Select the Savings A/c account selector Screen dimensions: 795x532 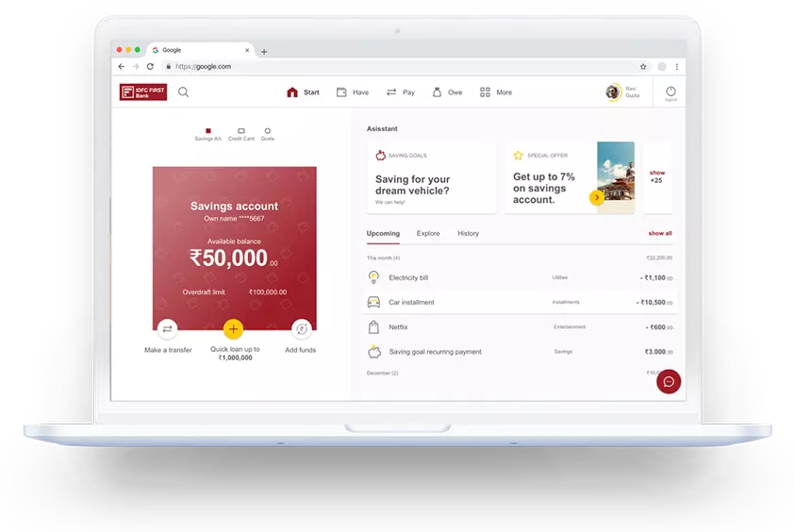(207, 133)
